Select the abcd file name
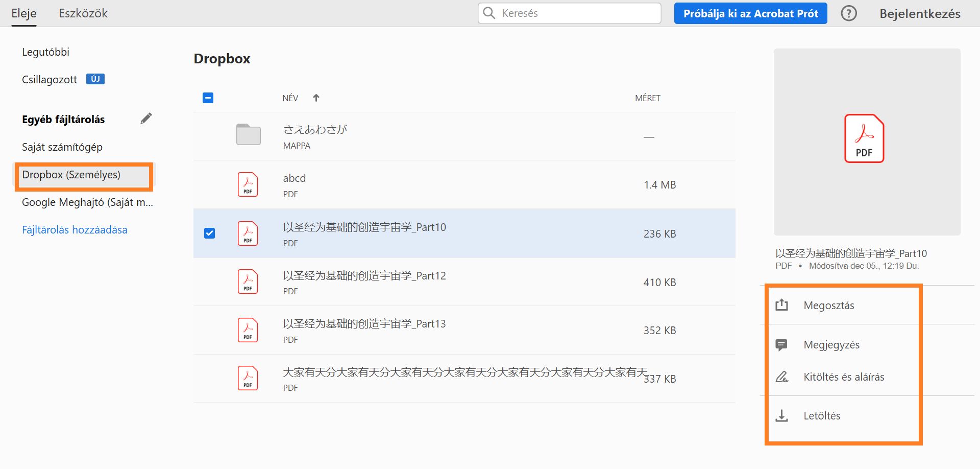This screenshot has width=980, height=469. click(x=295, y=178)
